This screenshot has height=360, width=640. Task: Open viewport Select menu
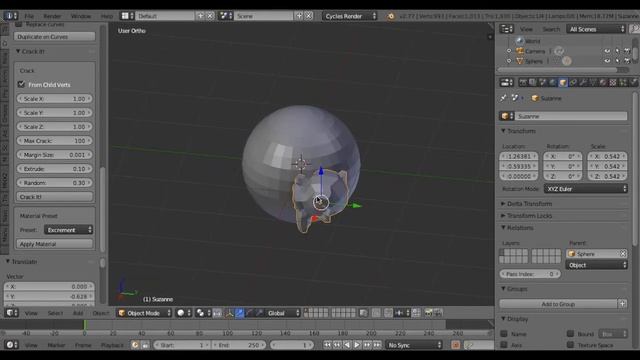click(x=55, y=313)
